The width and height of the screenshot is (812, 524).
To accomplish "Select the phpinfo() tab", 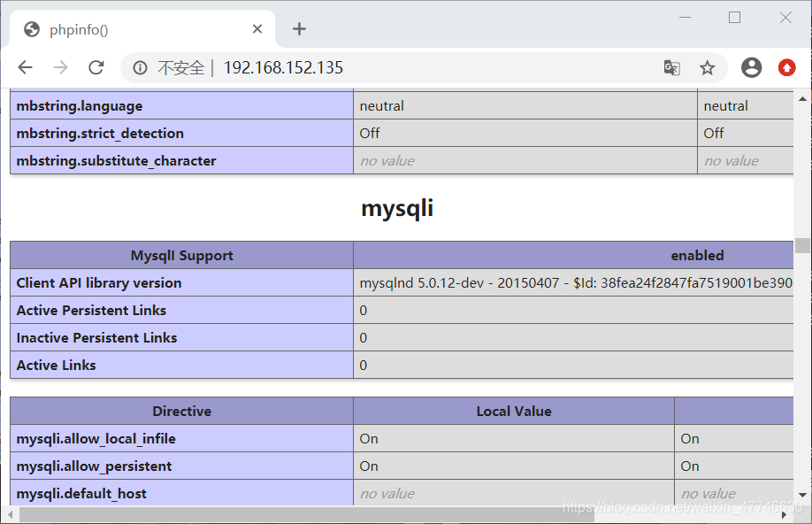I will click(x=142, y=29).
